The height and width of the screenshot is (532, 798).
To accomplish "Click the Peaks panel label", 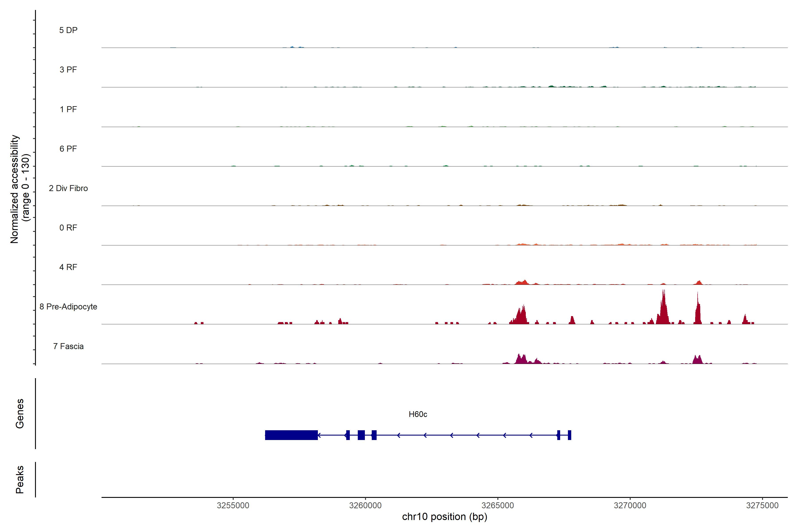I will coord(20,479).
